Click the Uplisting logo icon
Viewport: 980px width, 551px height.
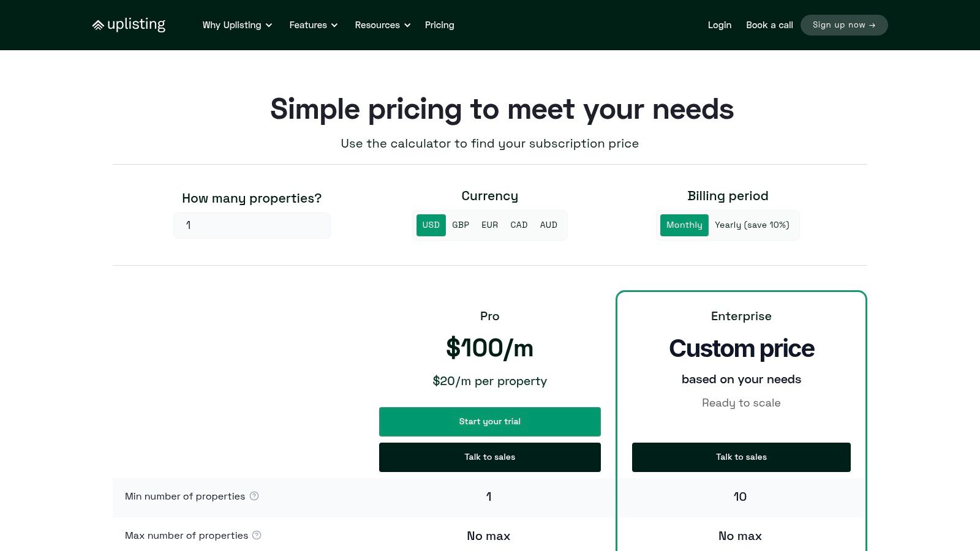98,25
